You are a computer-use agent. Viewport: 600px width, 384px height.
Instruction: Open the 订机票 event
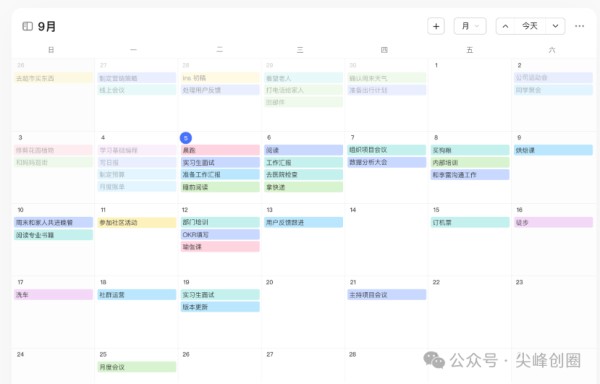coord(470,222)
